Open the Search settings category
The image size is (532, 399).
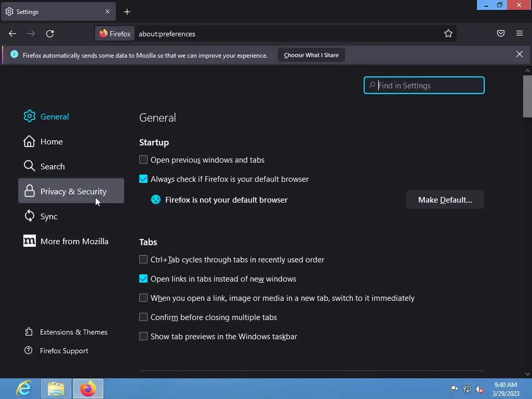pyautogui.click(x=71, y=166)
